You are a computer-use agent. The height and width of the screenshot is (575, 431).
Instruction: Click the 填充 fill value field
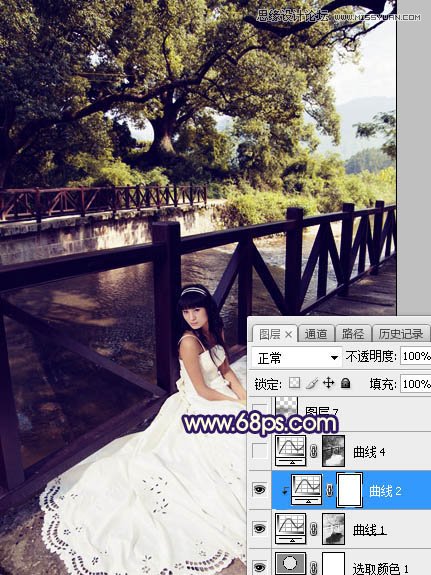coord(416,384)
